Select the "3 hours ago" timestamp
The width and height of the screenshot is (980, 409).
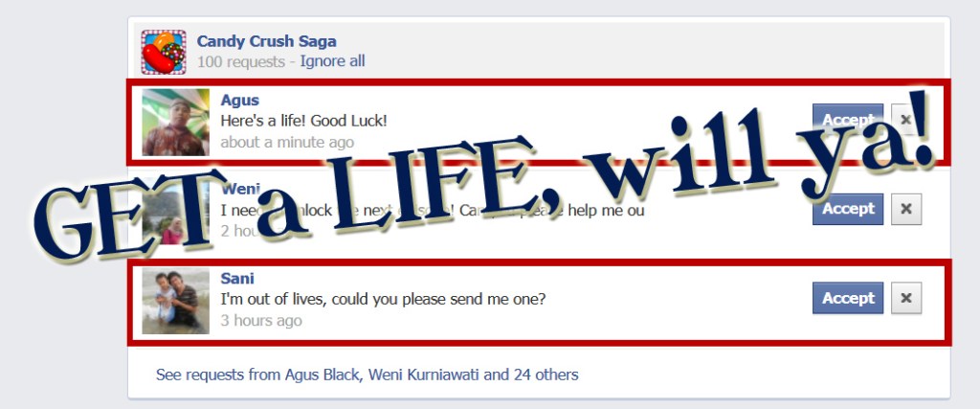pos(261,320)
